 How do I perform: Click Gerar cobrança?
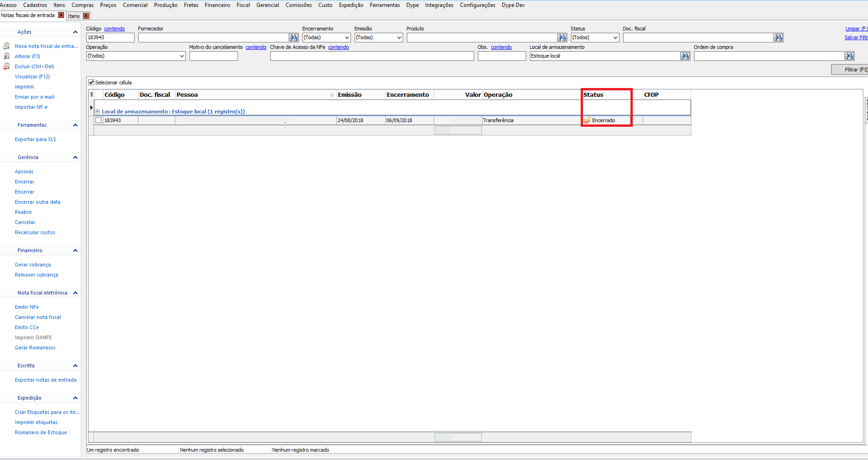coord(33,265)
